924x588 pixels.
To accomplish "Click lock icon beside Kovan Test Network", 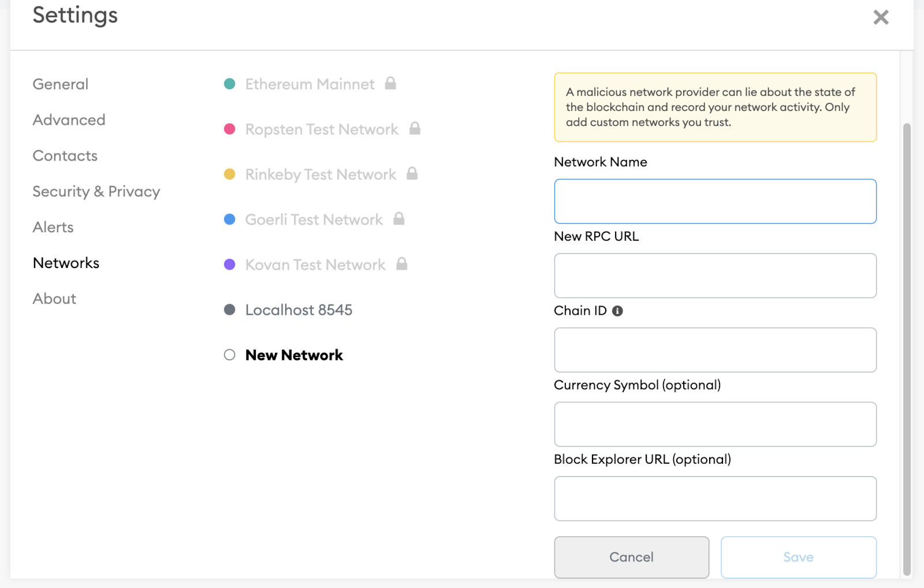I will coord(401,264).
